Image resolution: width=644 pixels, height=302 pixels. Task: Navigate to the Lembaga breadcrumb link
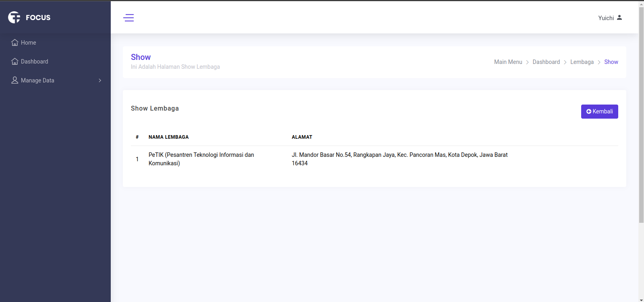point(582,62)
